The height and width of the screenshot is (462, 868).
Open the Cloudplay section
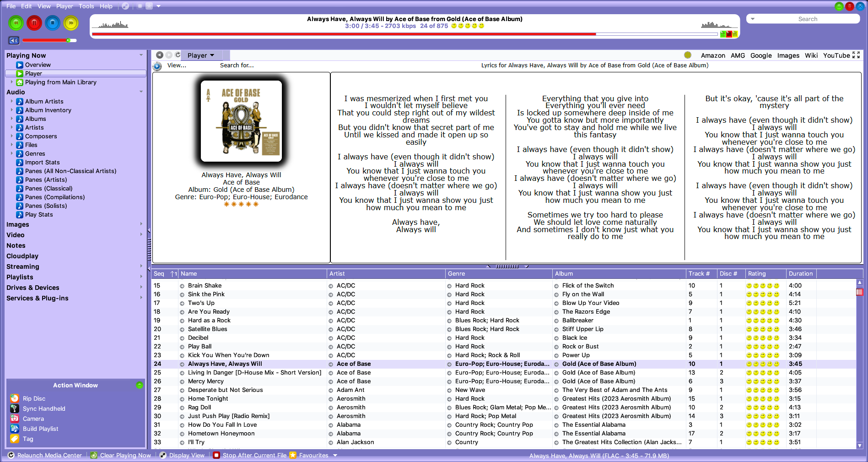point(22,256)
